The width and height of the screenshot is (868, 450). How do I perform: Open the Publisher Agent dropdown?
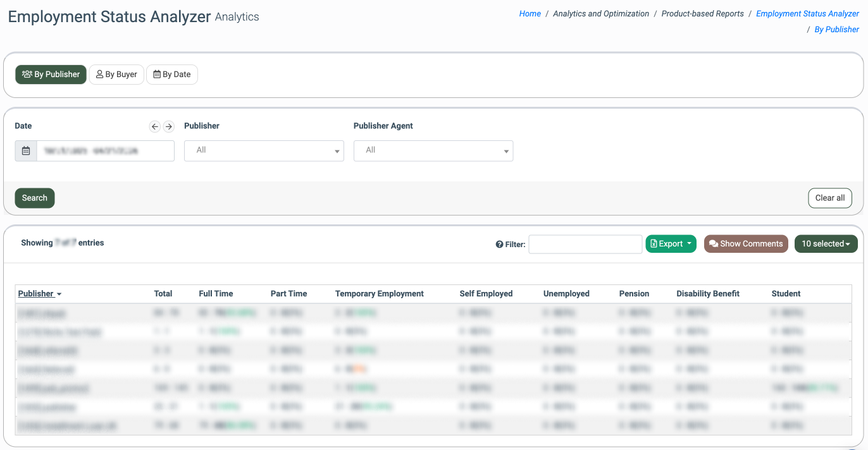click(433, 151)
